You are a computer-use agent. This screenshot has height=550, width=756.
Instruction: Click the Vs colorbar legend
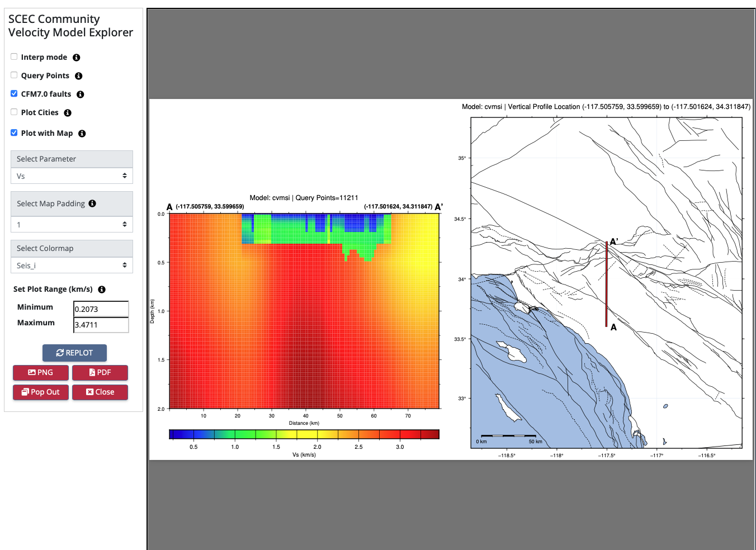304,434
